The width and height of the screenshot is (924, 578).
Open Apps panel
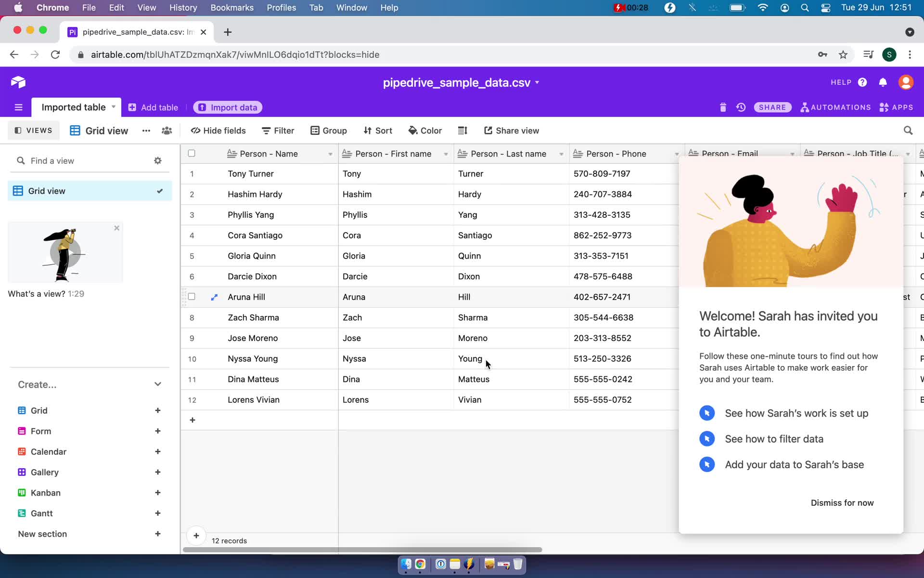click(x=896, y=107)
